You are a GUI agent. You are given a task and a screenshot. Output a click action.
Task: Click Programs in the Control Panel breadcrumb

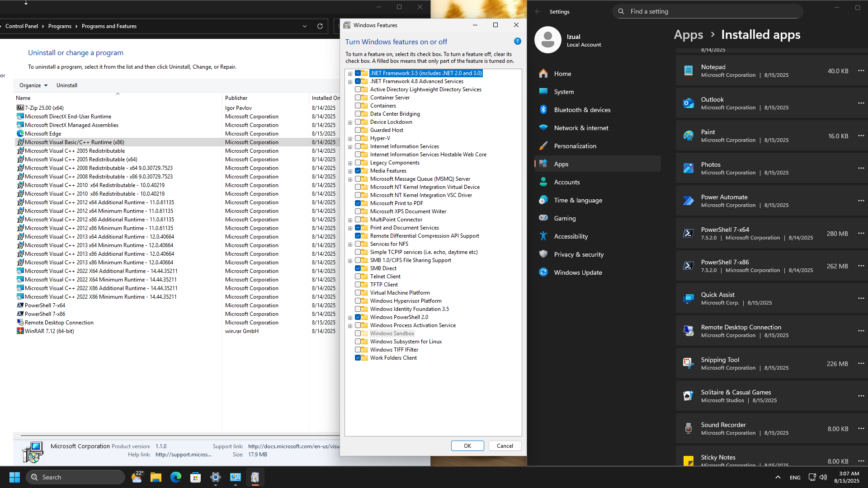pyautogui.click(x=60, y=26)
